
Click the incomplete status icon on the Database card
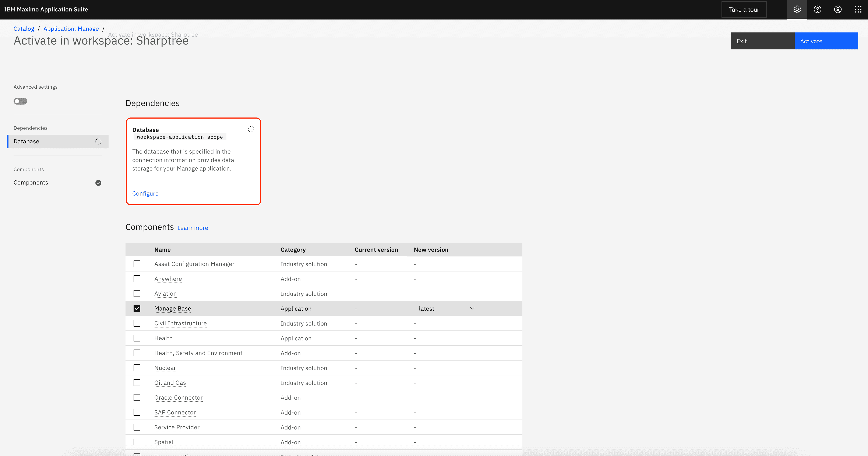coord(251,129)
